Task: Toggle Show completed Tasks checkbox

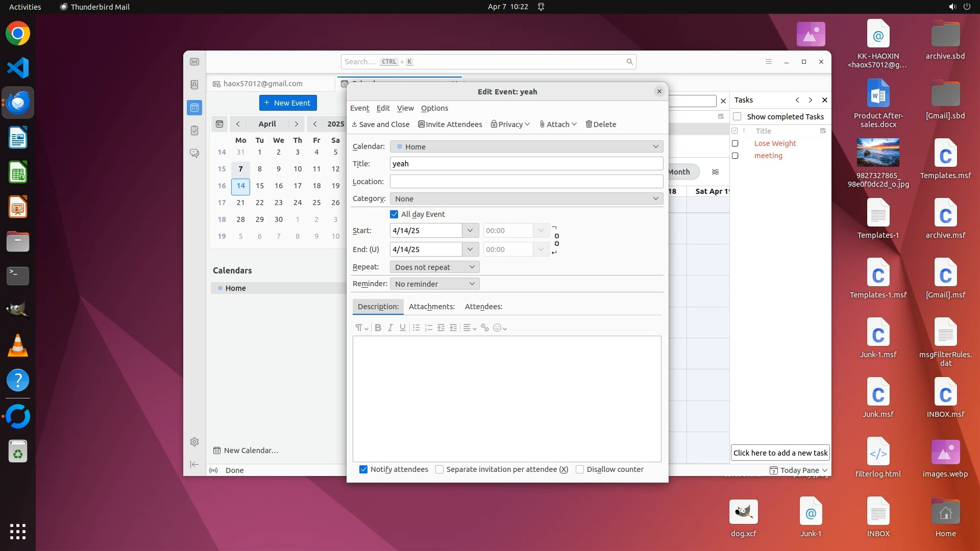Action: click(737, 117)
